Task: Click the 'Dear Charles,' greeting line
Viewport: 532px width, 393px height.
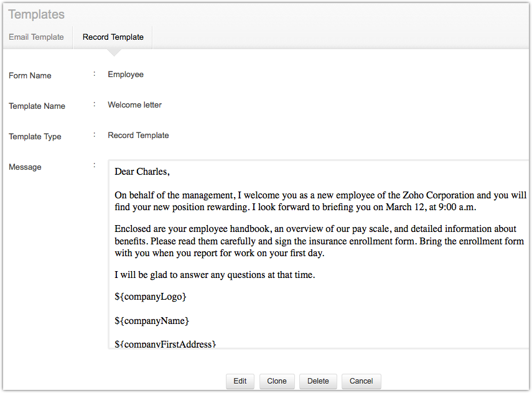Action: click(142, 172)
